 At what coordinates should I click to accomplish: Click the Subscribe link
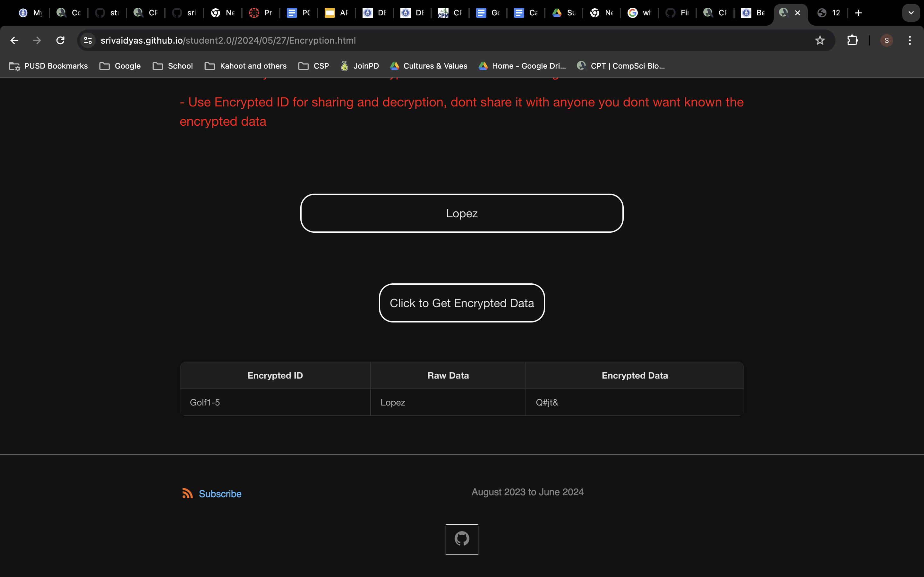pyautogui.click(x=220, y=494)
